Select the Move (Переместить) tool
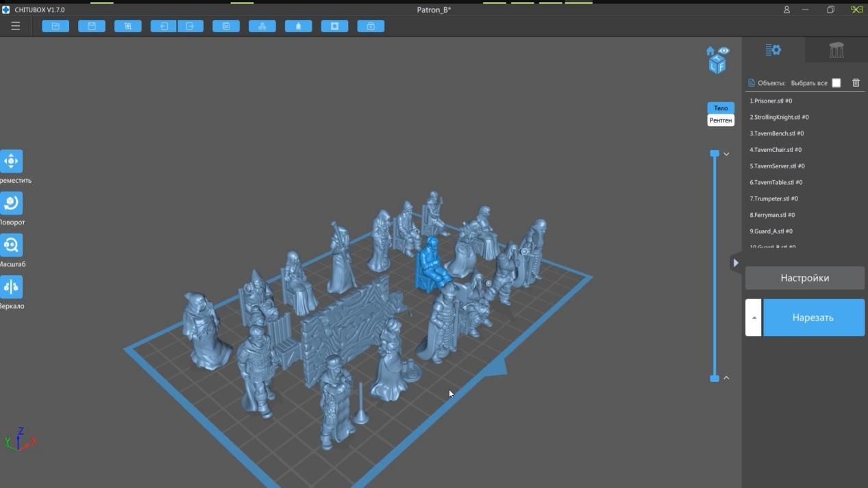 coord(11,162)
